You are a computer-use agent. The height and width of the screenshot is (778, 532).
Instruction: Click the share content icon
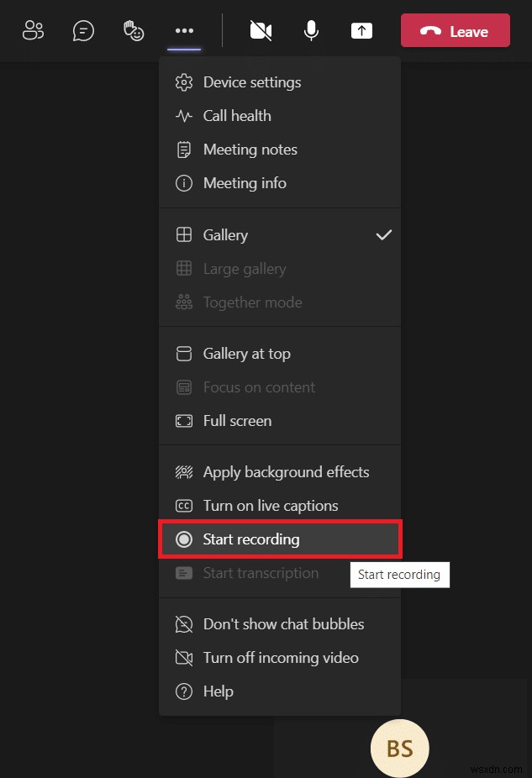click(x=361, y=30)
